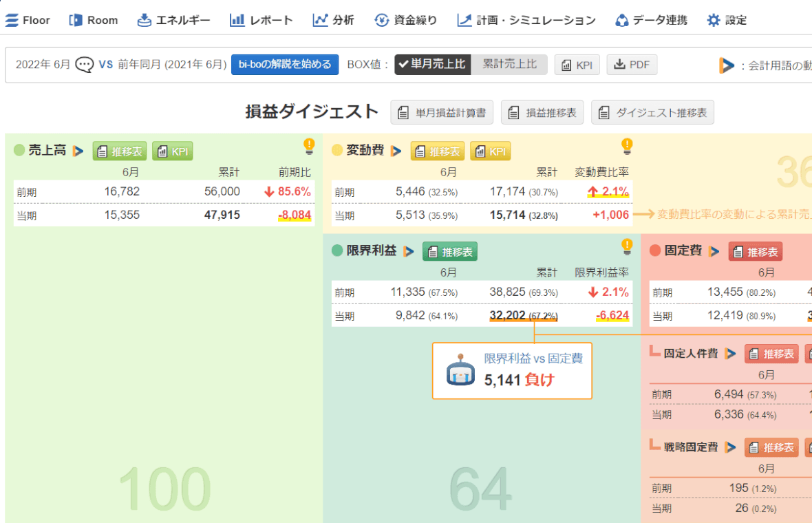Viewport: 812px width, 523px height.
Task: Open 損益推移表
Action: [542, 112]
